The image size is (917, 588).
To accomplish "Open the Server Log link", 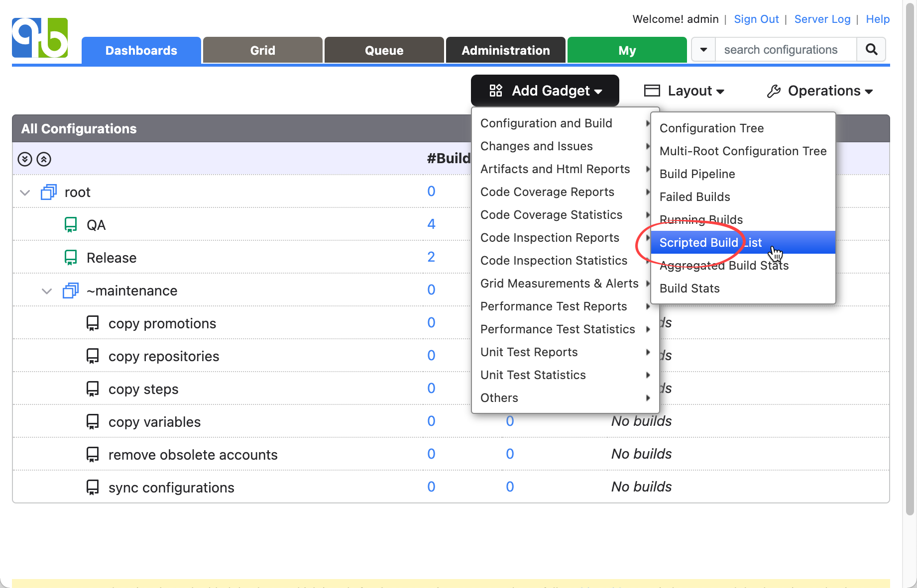I will point(822,19).
